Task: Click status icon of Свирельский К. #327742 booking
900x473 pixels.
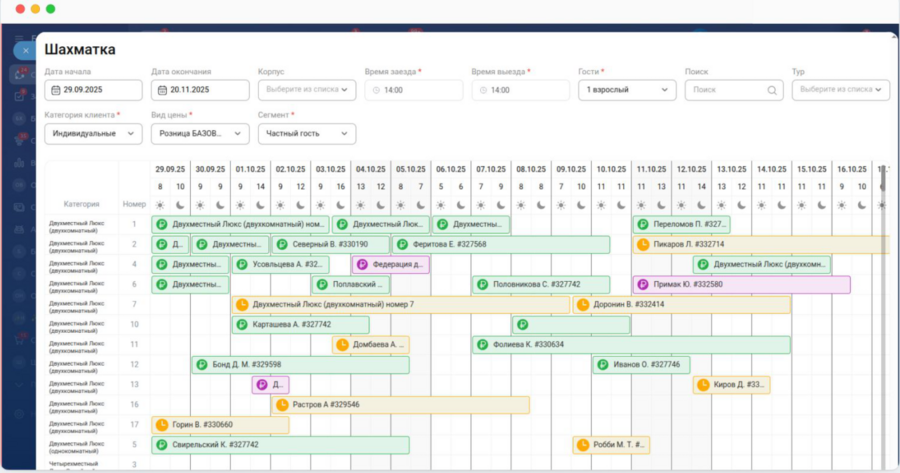Action: coord(162,445)
